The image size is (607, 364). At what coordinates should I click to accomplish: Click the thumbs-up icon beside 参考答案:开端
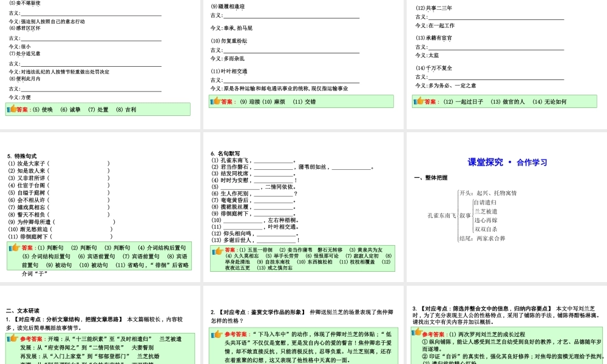[x=13, y=339]
